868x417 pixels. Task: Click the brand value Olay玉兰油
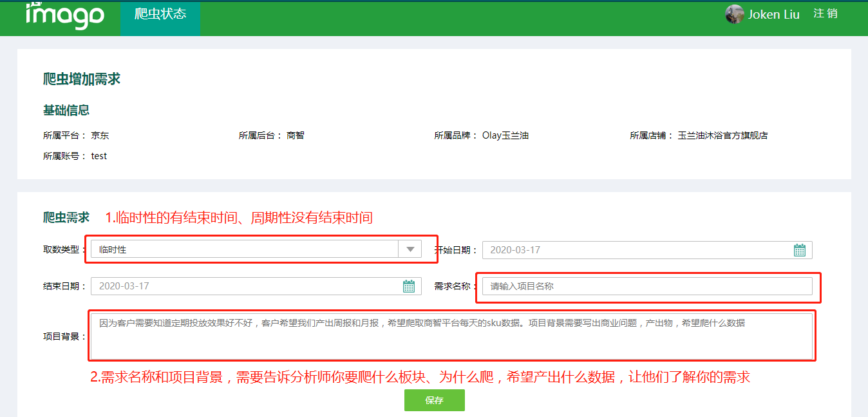[x=505, y=135]
